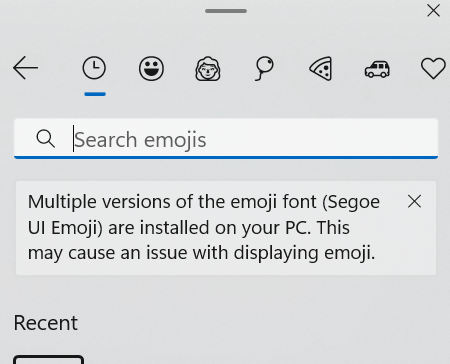This screenshot has width=450, height=364.
Task: Grab the drag handle bar at top
Action: [226, 11]
